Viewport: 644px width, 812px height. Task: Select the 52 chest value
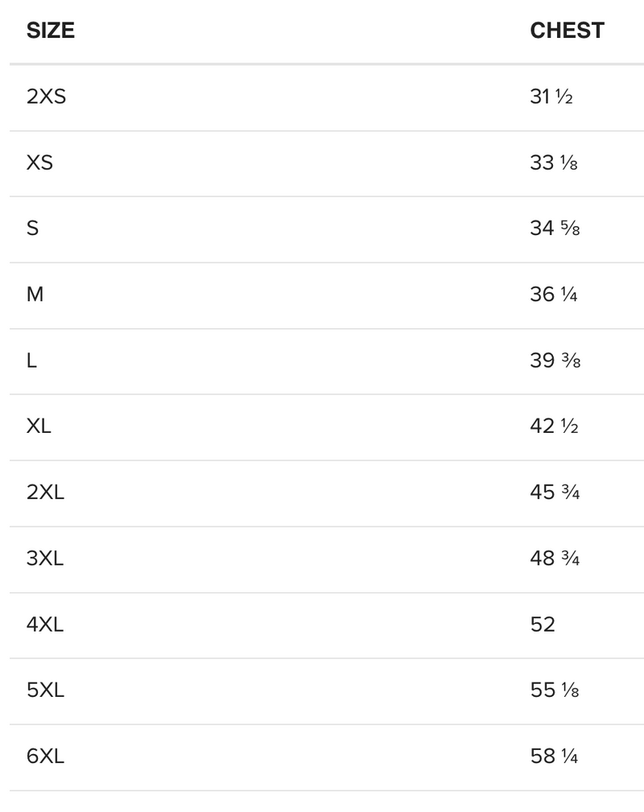543,624
